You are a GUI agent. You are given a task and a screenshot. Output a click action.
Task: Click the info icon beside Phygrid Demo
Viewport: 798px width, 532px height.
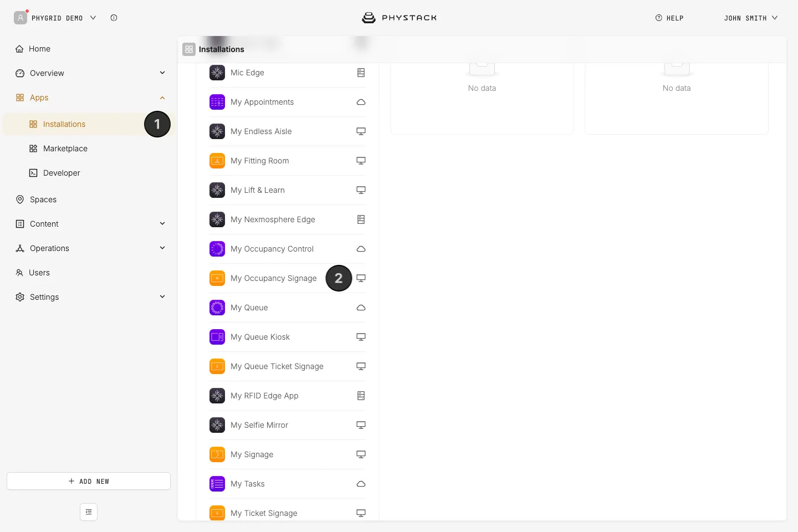click(114, 18)
